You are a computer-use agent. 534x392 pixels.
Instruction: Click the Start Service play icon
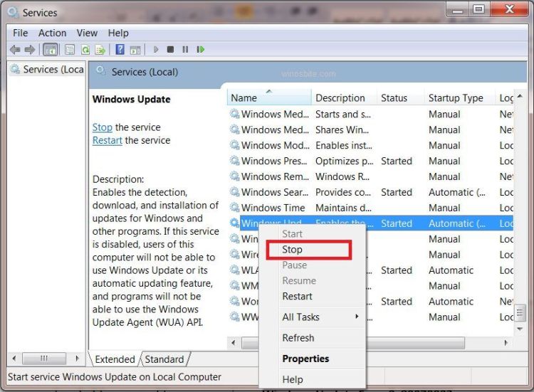point(156,50)
